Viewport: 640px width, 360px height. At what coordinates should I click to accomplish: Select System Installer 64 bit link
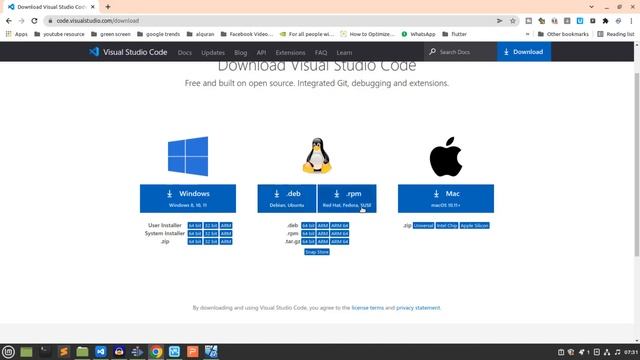point(195,233)
